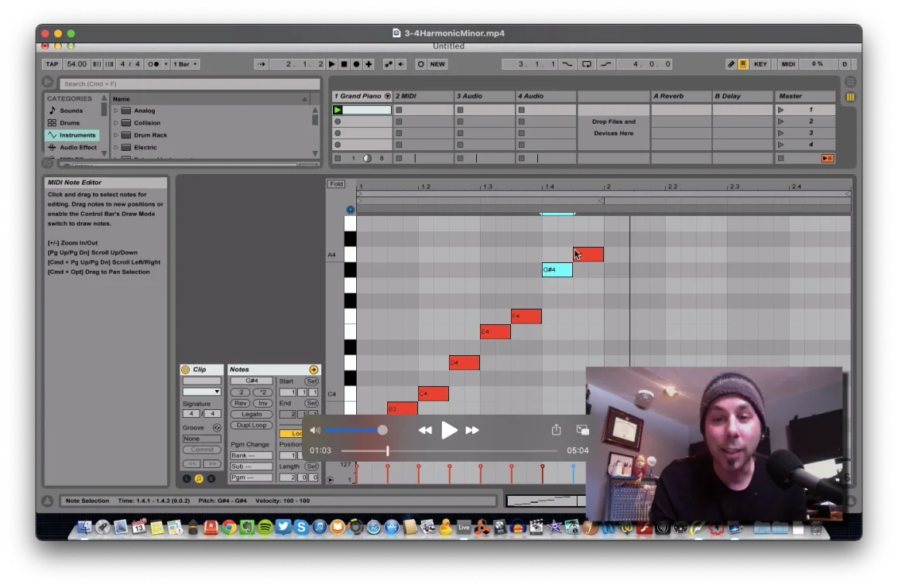The image size is (898, 588).
Task: Show the Launch box via L button
Action: coord(187,478)
